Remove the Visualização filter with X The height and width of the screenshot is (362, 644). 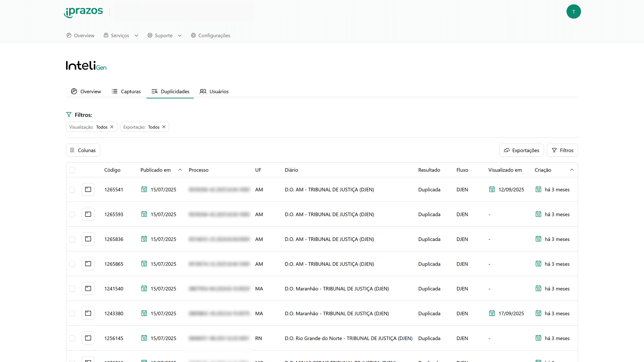[x=112, y=127]
